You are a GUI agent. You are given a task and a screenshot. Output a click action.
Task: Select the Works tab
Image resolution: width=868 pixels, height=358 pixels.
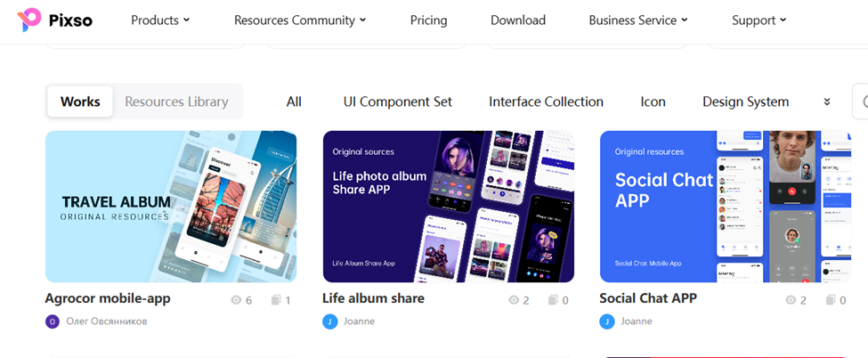pos(80,102)
